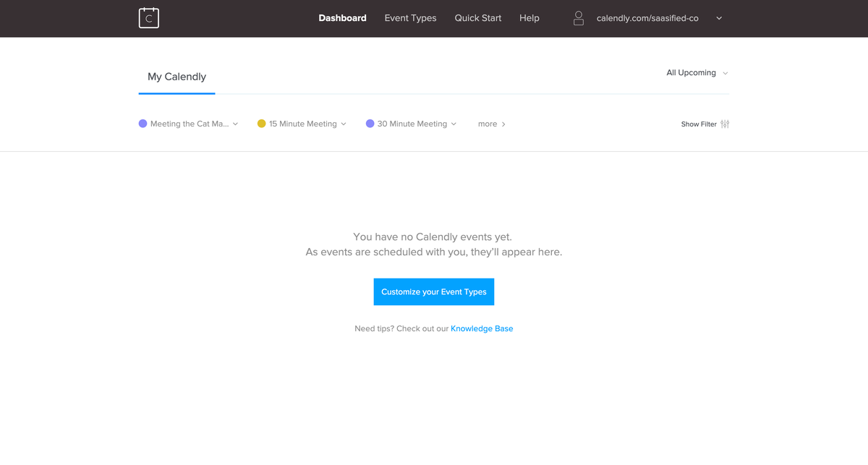Click the Calendly logo icon
Image resolution: width=868 pixels, height=465 pixels.
[x=149, y=18]
